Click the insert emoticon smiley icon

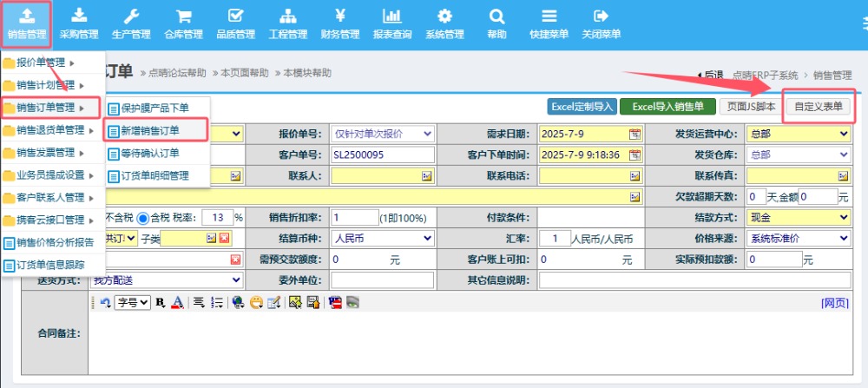pos(256,302)
